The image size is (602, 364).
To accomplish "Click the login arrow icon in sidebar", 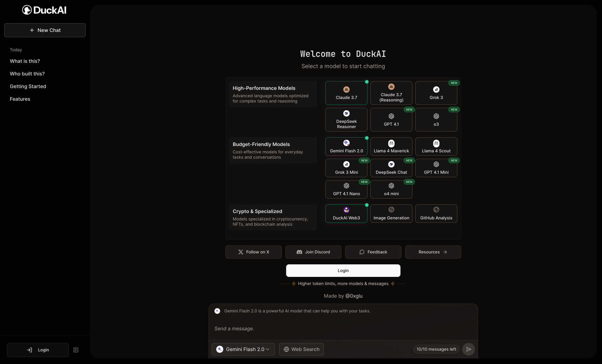I will (x=29, y=350).
